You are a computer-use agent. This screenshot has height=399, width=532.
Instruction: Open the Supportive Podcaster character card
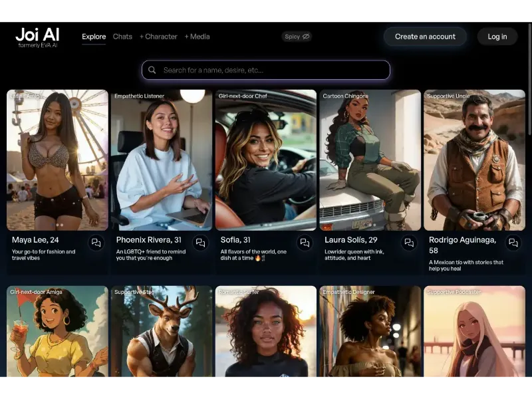click(474, 332)
